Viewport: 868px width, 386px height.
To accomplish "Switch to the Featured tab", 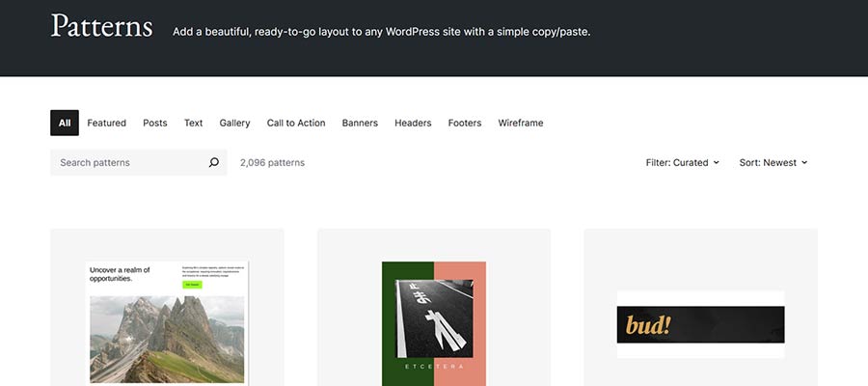I will (106, 124).
